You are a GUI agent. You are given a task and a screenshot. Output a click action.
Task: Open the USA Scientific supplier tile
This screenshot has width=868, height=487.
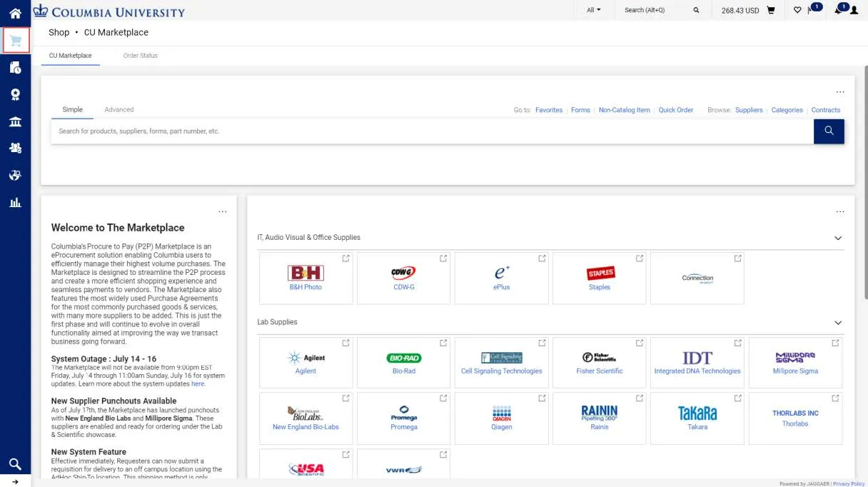coord(306,464)
